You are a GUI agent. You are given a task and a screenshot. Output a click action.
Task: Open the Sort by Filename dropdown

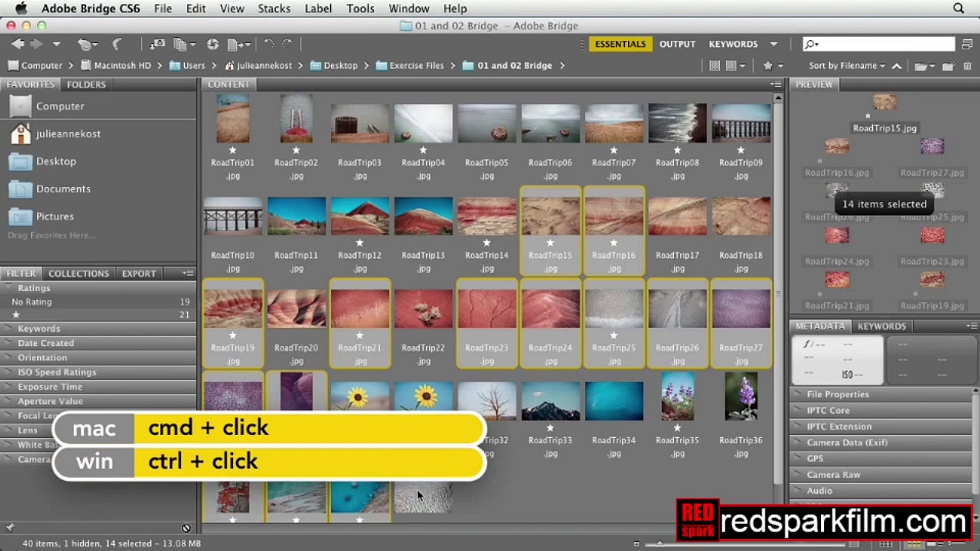846,66
